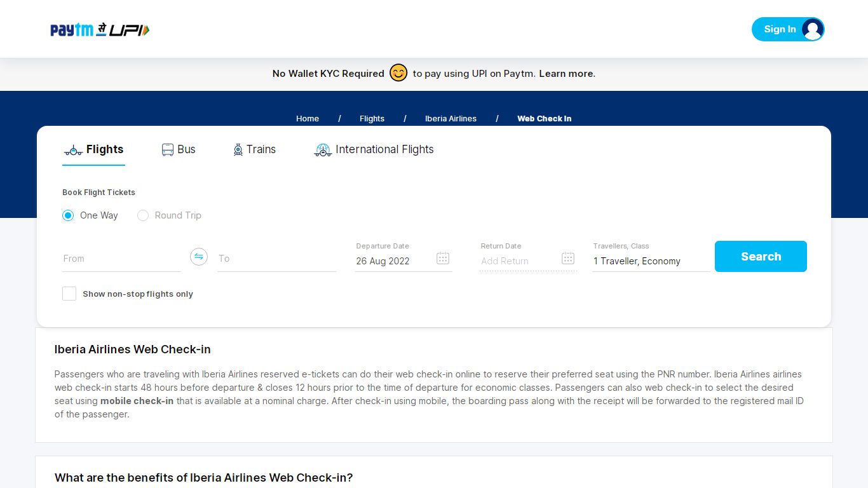Click the user avatar icon in Sign In
868x488 pixels.
[813, 29]
